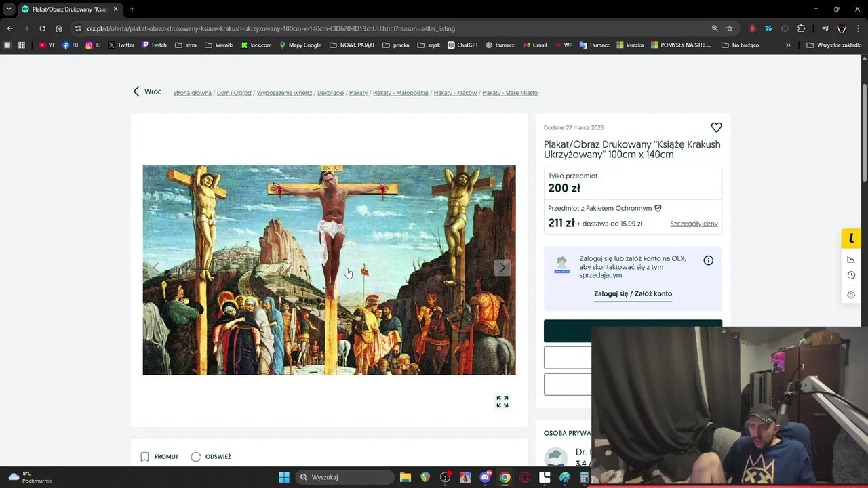Open File Explorer from the taskbar

click(405, 477)
